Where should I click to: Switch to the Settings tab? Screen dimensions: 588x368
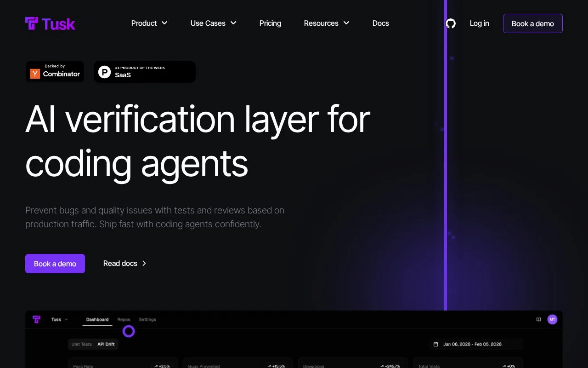click(147, 319)
